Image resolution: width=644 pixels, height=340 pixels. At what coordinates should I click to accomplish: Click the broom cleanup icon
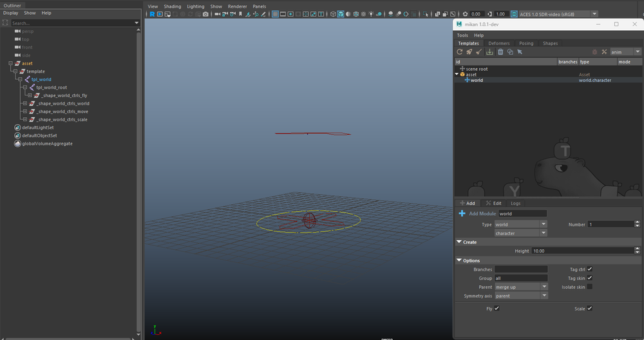click(x=479, y=52)
